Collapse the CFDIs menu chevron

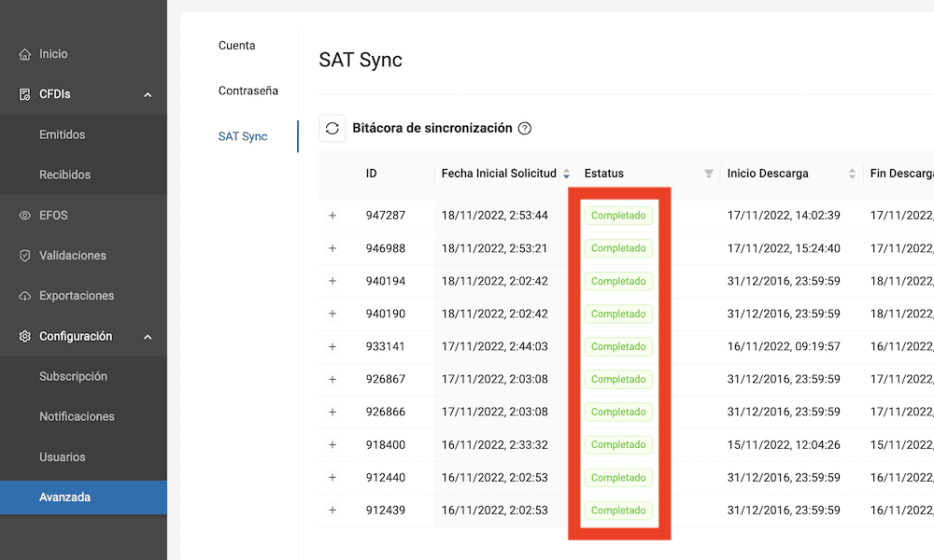(x=148, y=94)
